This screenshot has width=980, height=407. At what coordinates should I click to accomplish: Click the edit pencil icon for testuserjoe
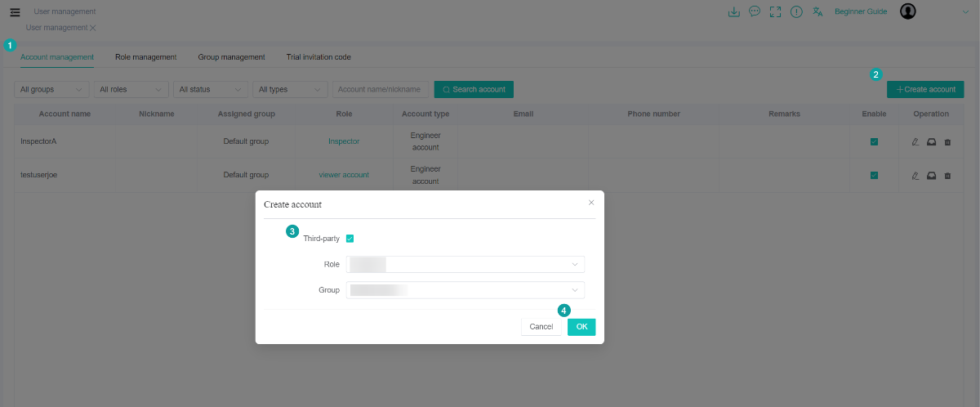(x=915, y=175)
